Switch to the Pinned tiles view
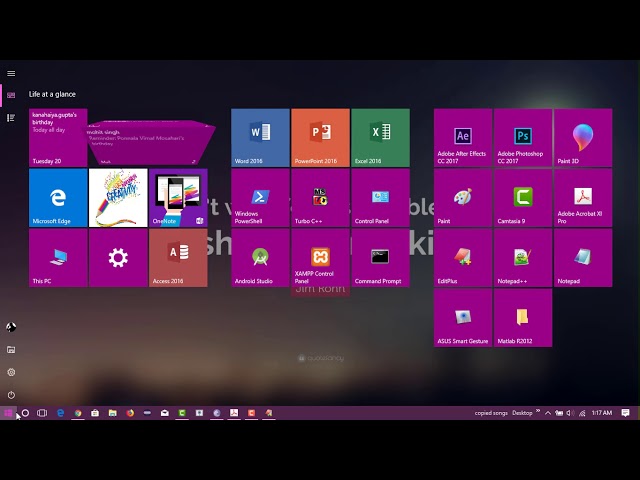640x480 pixels. coord(11,95)
